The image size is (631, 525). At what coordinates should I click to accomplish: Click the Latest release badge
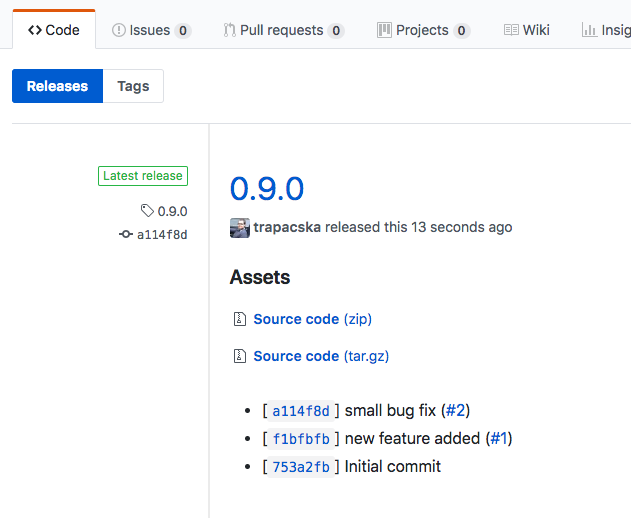pos(143,176)
